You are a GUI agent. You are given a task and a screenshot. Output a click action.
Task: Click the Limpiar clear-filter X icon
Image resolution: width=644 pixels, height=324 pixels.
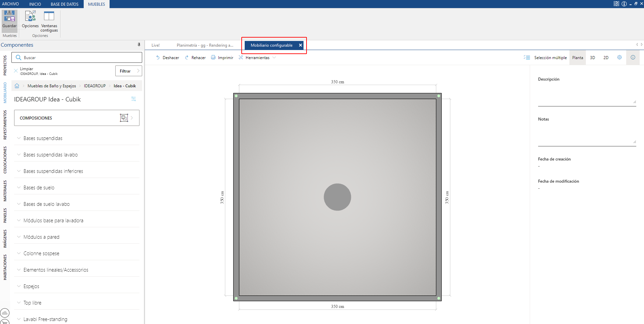click(x=16, y=71)
